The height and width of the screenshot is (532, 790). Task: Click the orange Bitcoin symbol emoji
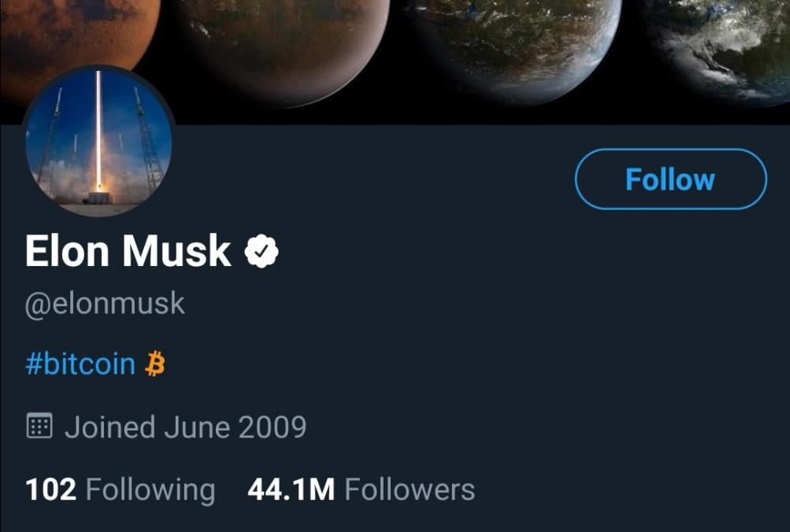pyautogui.click(x=156, y=364)
